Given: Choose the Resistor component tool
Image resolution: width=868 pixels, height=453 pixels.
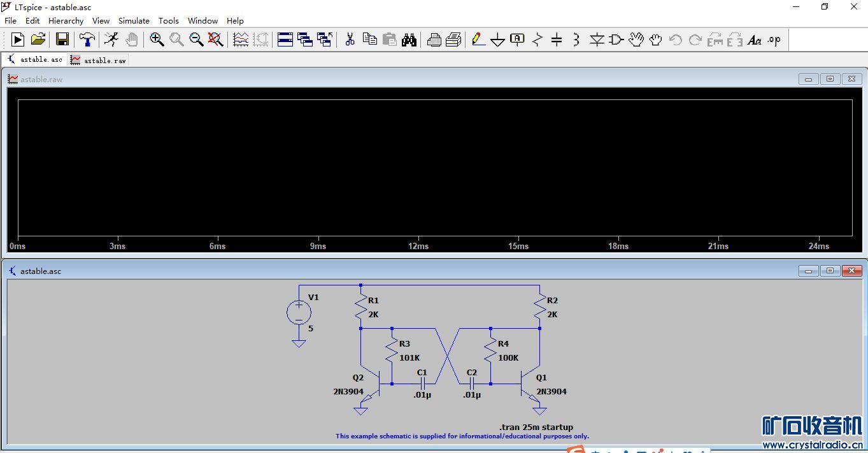Looking at the screenshot, I should (537, 40).
